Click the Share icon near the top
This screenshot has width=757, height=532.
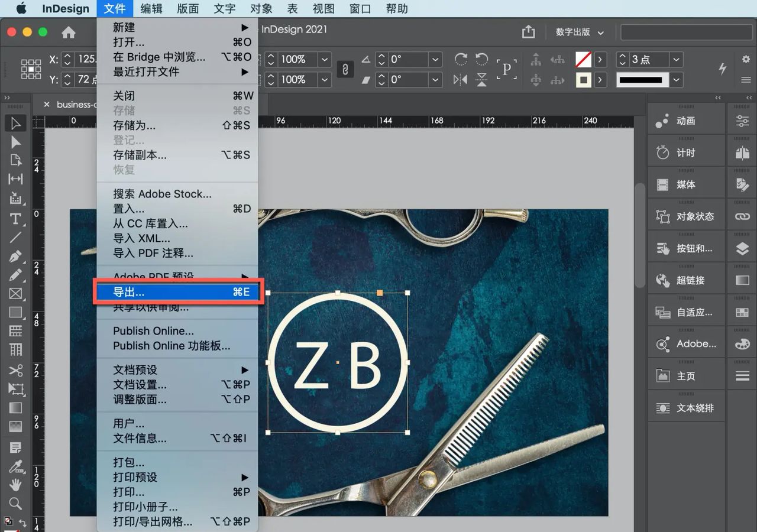(x=528, y=32)
